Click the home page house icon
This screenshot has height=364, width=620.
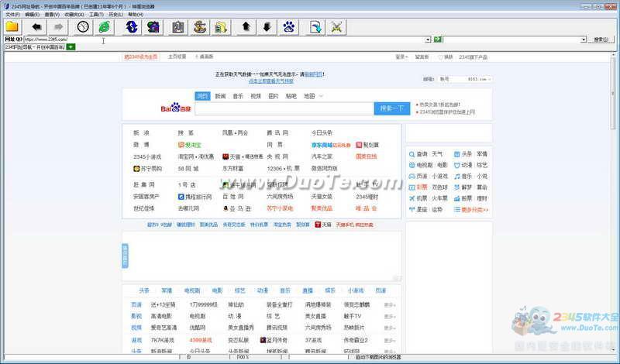pos(153,27)
